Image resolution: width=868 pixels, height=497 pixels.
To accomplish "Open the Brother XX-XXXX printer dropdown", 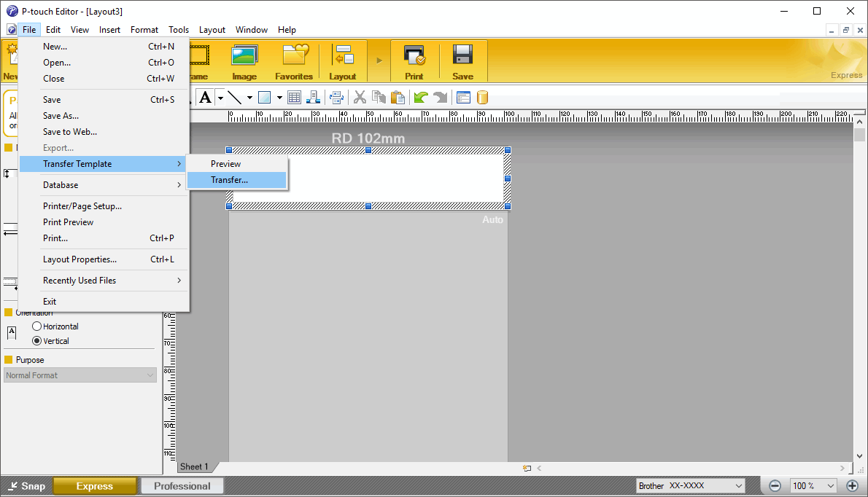I will [x=690, y=486].
